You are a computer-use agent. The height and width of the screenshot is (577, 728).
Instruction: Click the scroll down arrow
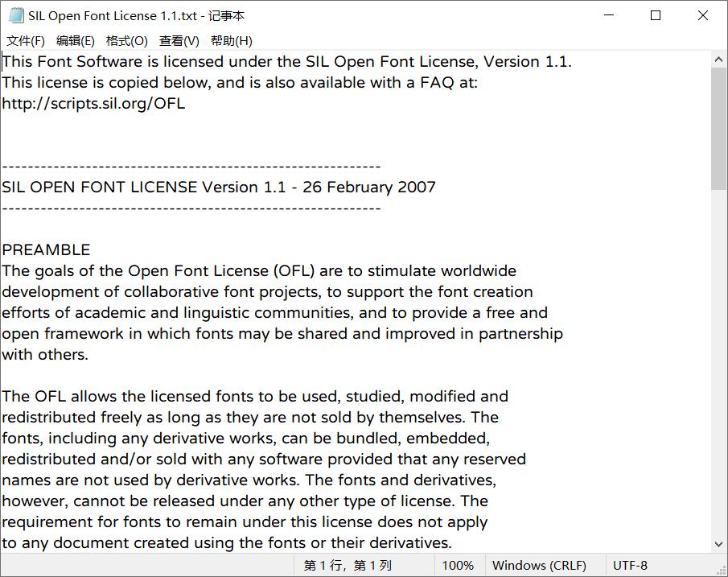pos(719,544)
